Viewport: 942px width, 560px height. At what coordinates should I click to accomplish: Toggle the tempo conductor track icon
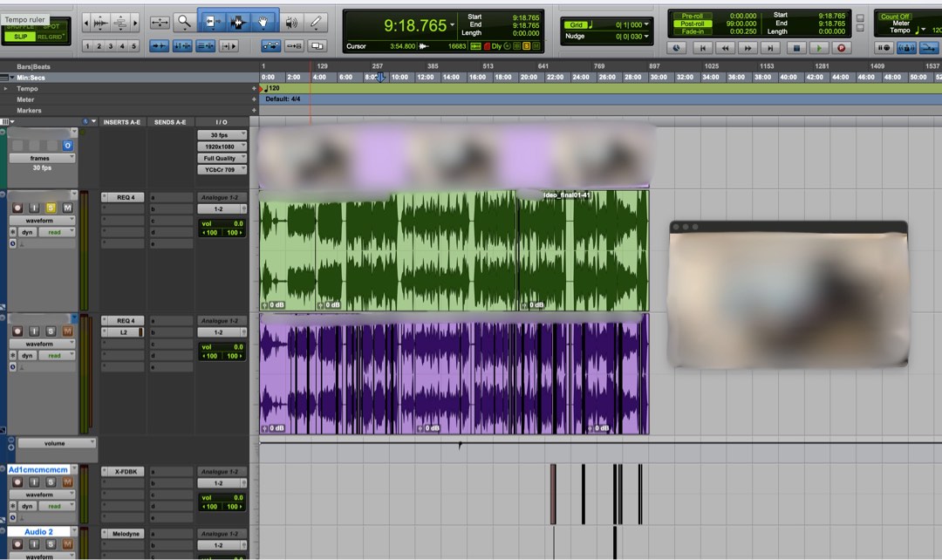point(930,47)
